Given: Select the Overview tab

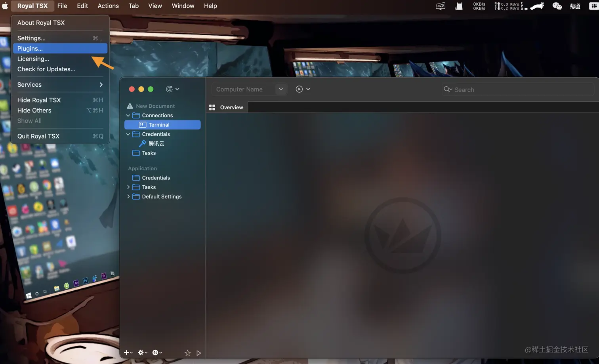Looking at the screenshot, I should click(228, 107).
